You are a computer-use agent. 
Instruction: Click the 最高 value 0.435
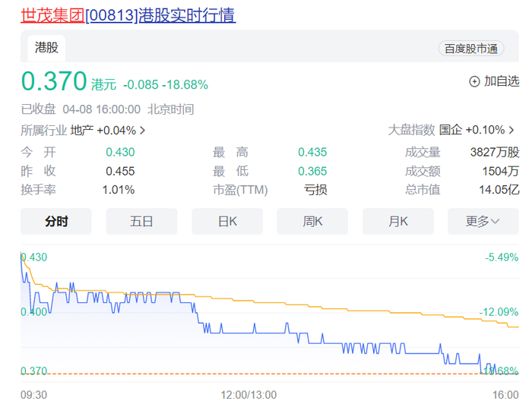pos(312,152)
